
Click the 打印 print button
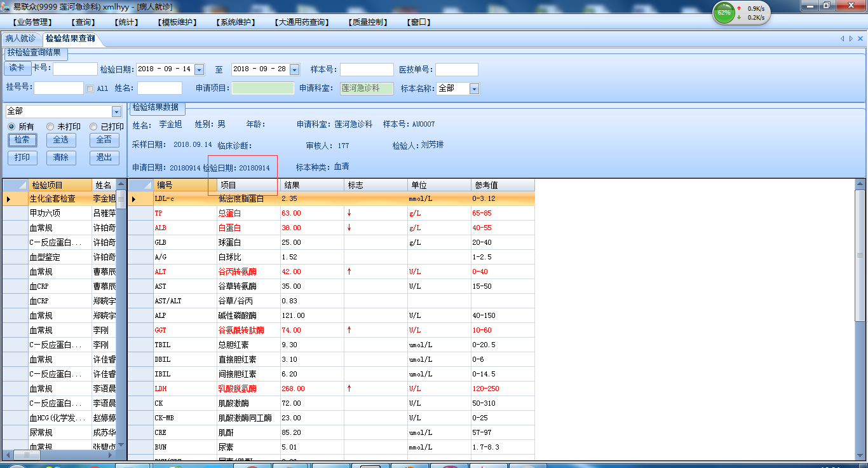click(x=22, y=158)
